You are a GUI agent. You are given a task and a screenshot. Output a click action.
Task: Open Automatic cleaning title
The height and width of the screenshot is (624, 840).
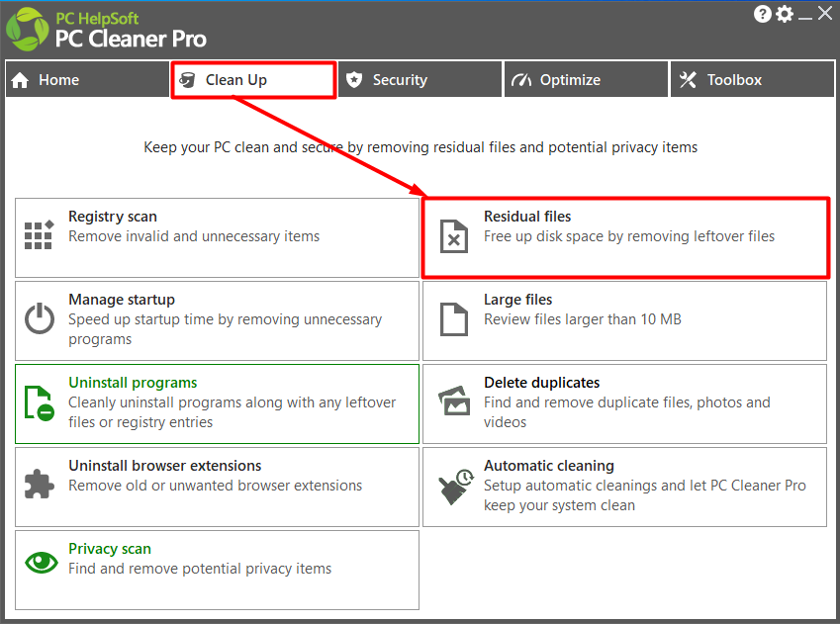click(549, 466)
